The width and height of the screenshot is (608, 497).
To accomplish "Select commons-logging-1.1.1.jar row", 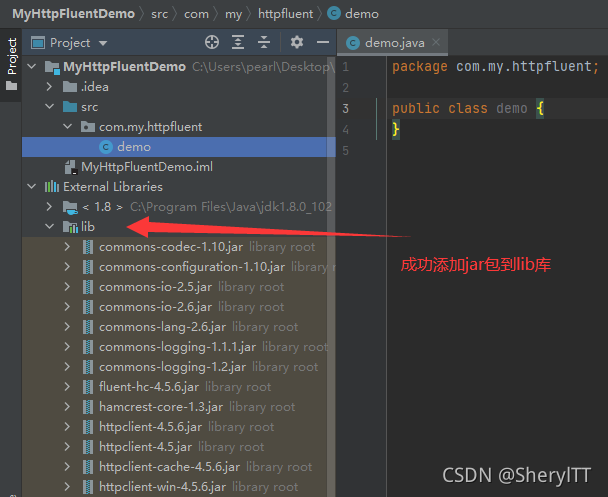I will pyautogui.click(x=179, y=347).
